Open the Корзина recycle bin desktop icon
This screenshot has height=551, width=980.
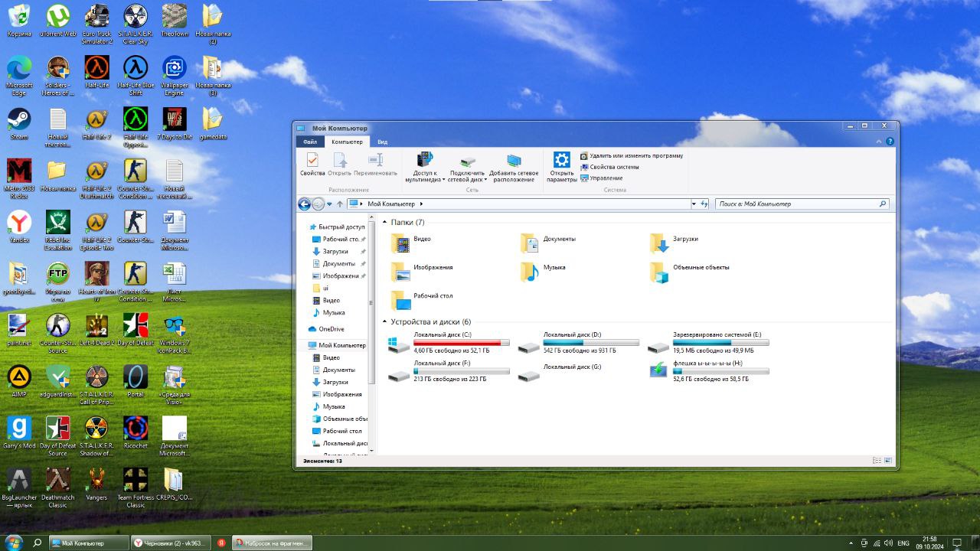19,21
